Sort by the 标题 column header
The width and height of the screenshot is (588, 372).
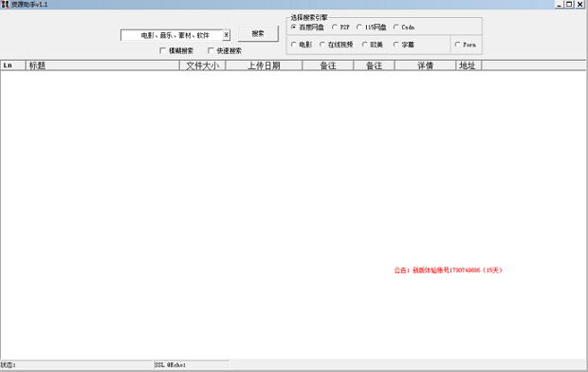(x=102, y=65)
